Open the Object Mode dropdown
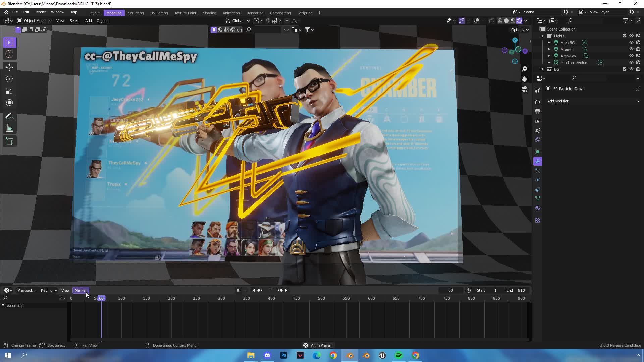Screen dimensions: 644x362 (34, 21)
